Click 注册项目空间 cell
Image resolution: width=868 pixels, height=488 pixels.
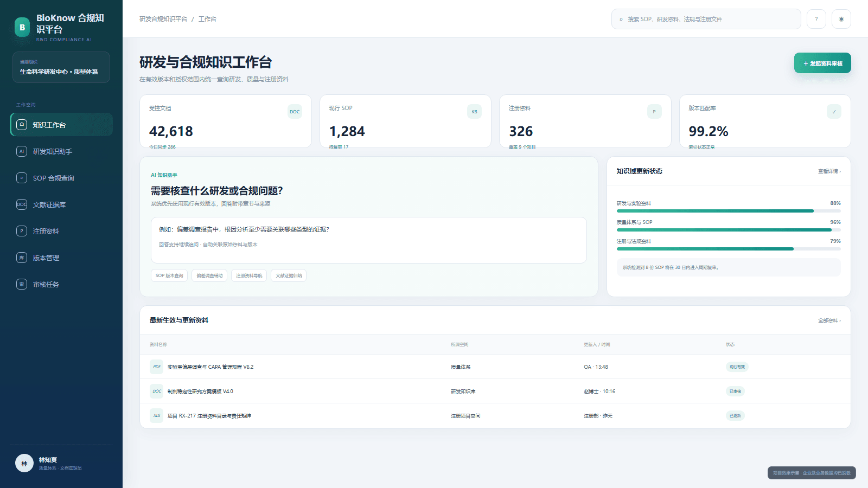point(465,416)
